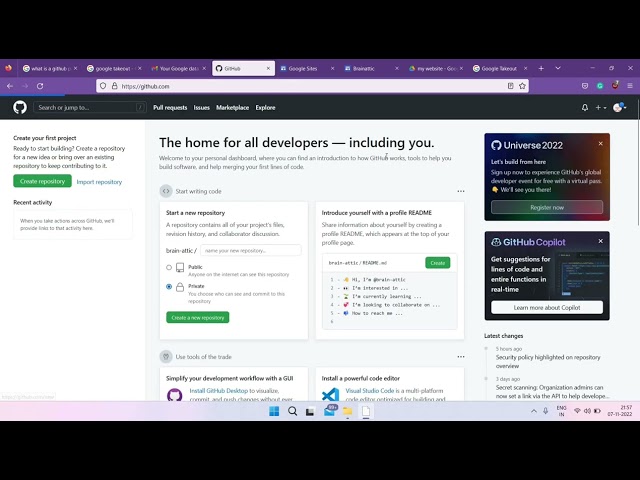640x480 pixels.
Task: Close the Universe 2022 banner
Action: coord(600,144)
